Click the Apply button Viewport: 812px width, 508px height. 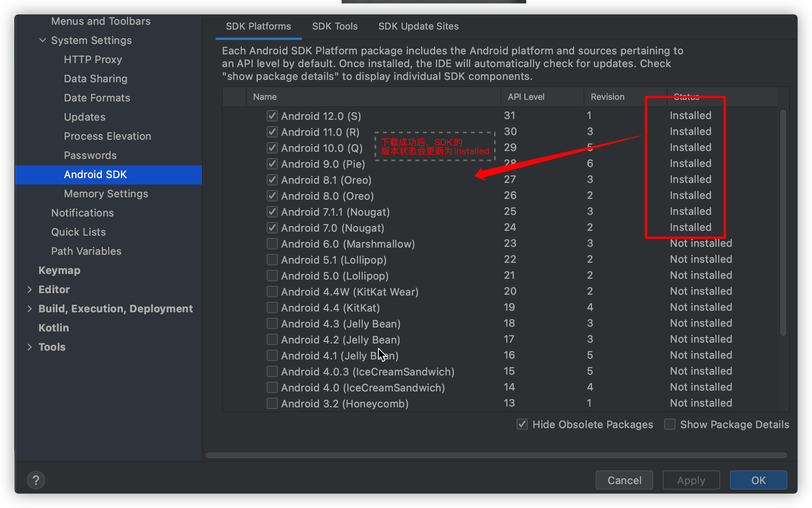[x=691, y=480]
